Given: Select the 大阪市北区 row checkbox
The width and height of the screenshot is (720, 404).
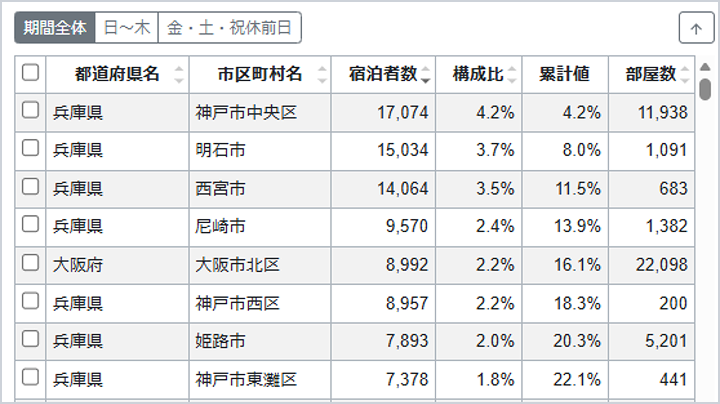Looking at the screenshot, I should tap(30, 263).
